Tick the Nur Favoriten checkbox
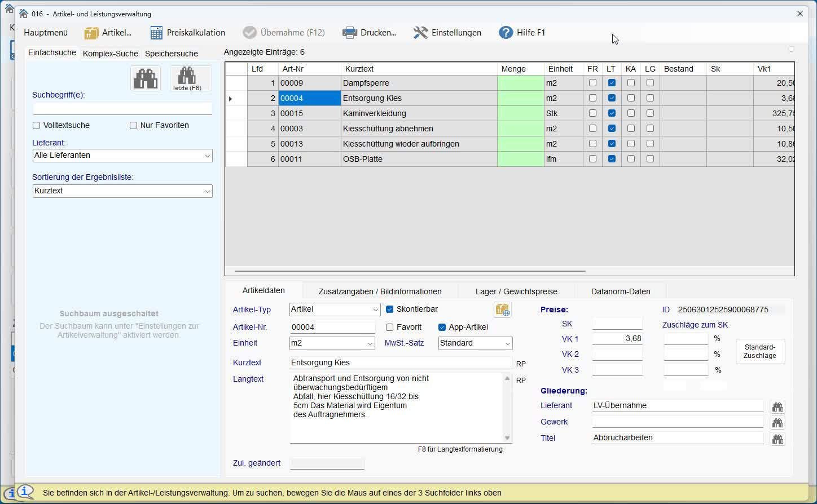 click(x=134, y=126)
